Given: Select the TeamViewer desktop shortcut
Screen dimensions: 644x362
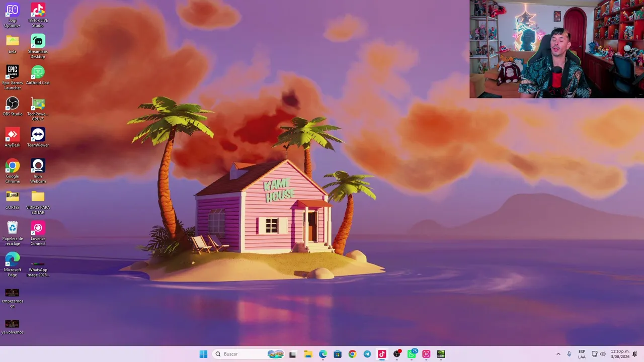Looking at the screenshot, I should click(x=38, y=137).
